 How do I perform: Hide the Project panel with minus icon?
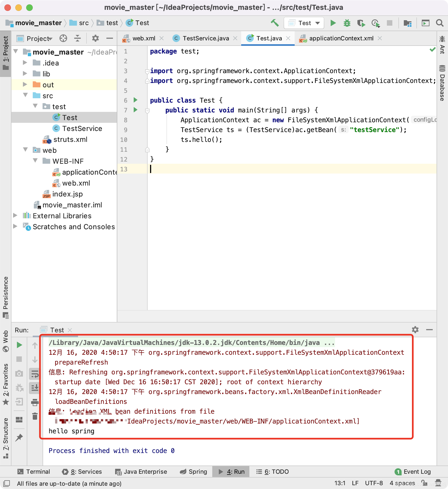click(110, 38)
